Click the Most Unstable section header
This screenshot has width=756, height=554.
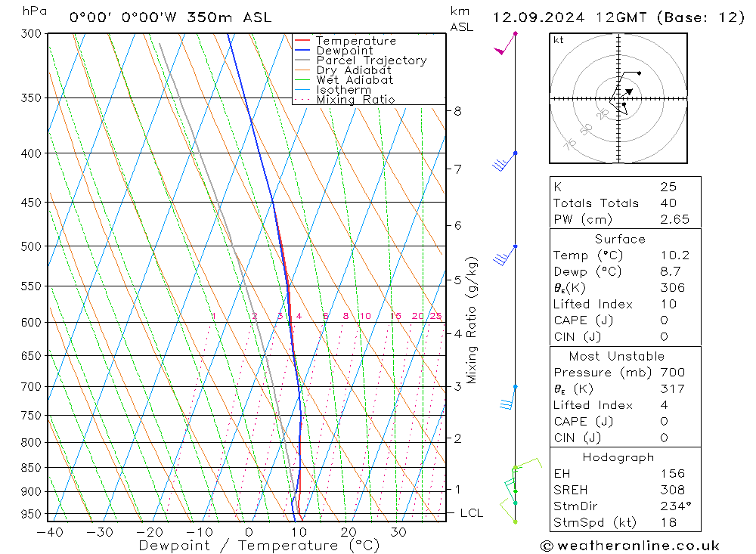617,356
